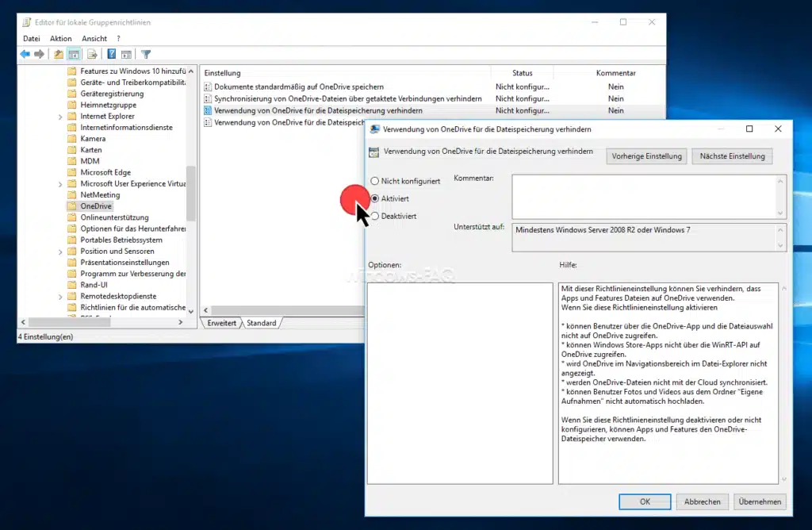Open the Datei menu
Viewport: 812px width, 530px height.
[x=32, y=38]
